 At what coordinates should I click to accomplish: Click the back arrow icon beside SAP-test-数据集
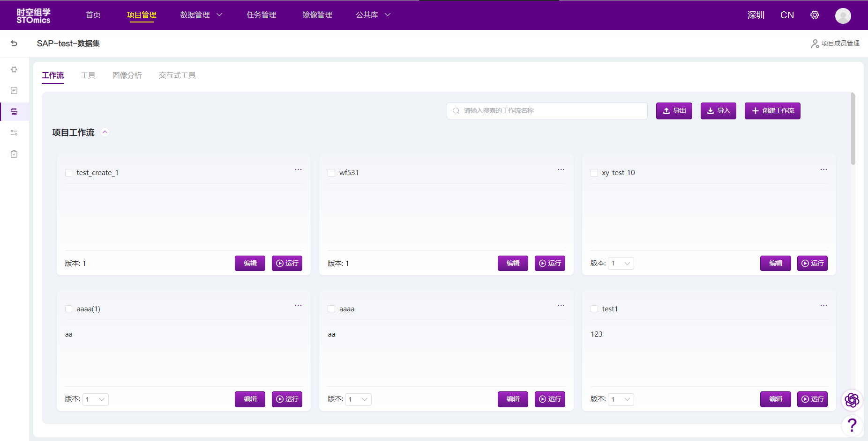(x=14, y=44)
